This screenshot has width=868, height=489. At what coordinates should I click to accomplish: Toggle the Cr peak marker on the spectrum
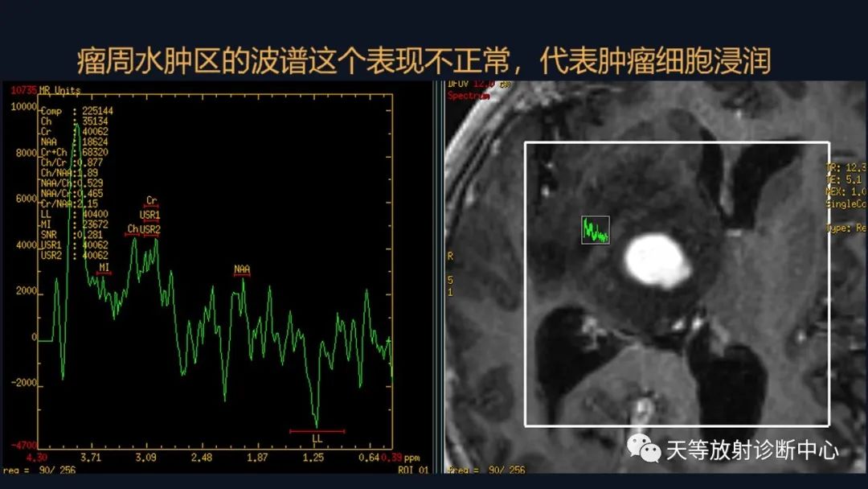click(151, 199)
